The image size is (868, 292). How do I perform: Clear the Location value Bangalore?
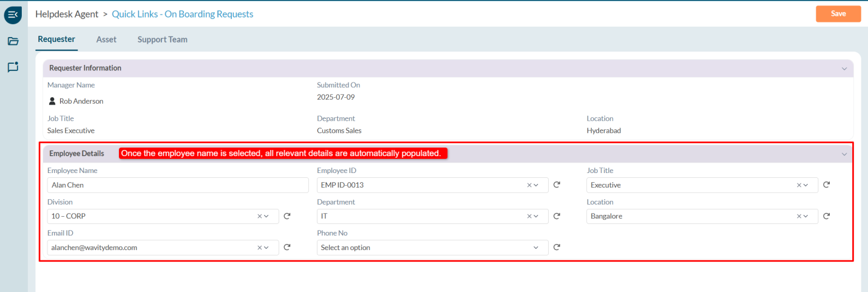pos(799,216)
